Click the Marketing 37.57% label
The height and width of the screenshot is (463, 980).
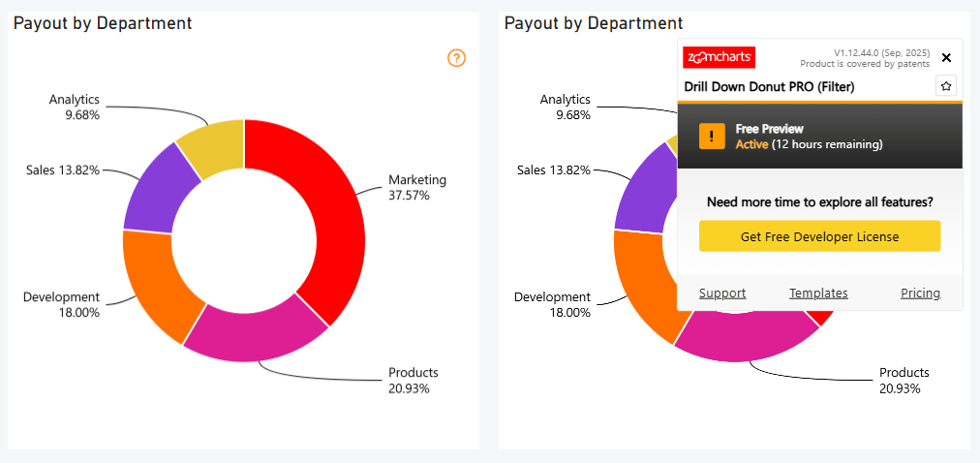coord(416,187)
